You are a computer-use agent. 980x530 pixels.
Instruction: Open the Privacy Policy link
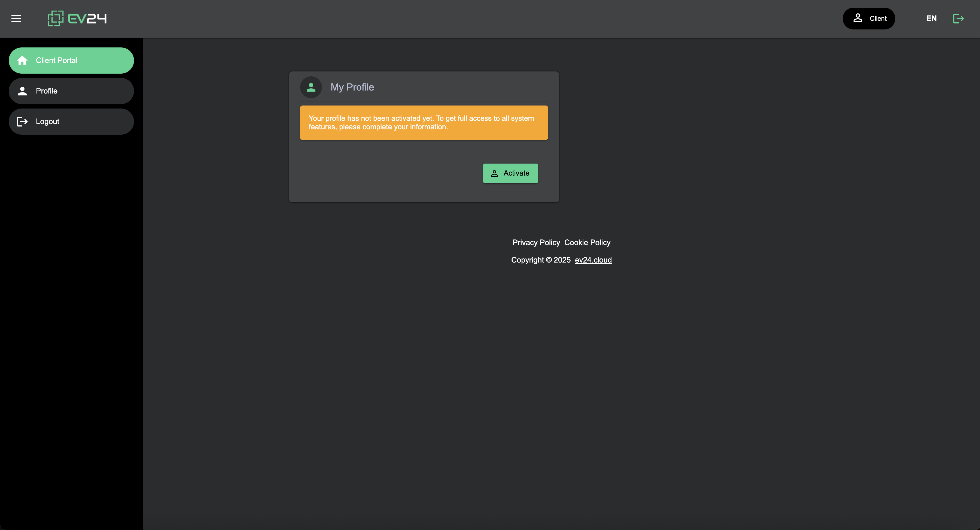pos(536,243)
